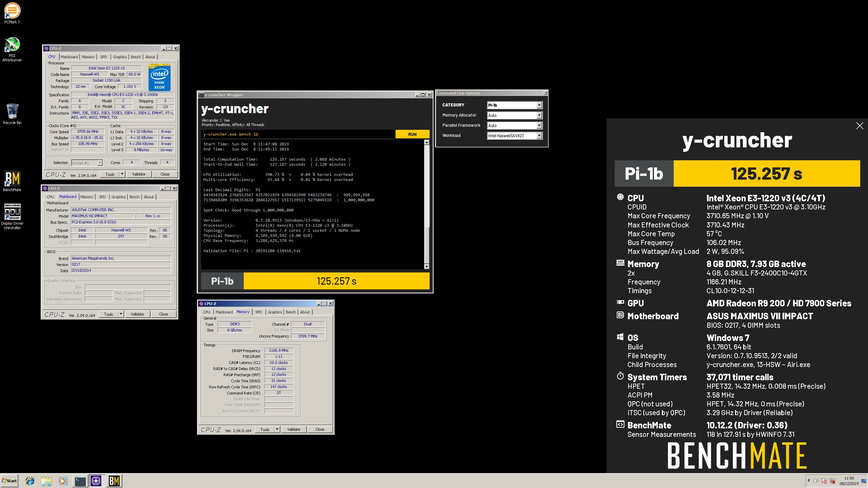The image size is (868, 488).
Task: Open Display Driver Uninstaller desktop icon
Action: click(x=12, y=217)
